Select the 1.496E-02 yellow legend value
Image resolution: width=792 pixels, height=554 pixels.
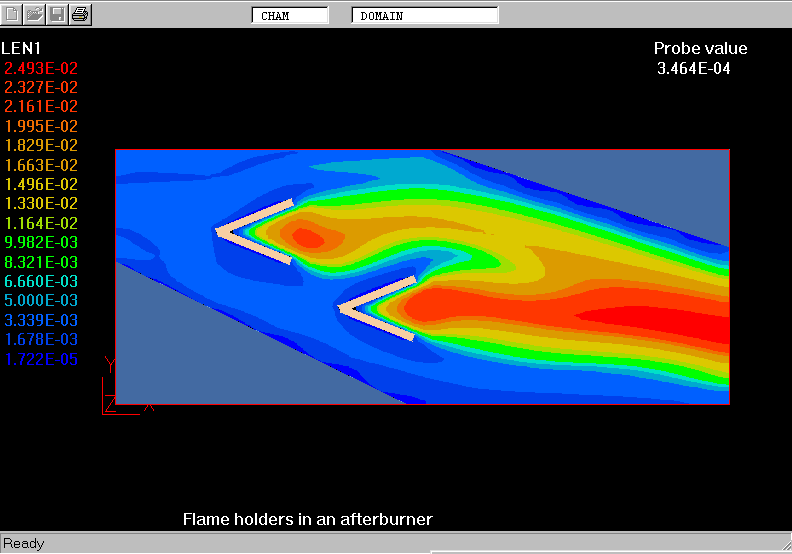pos(41,185)
